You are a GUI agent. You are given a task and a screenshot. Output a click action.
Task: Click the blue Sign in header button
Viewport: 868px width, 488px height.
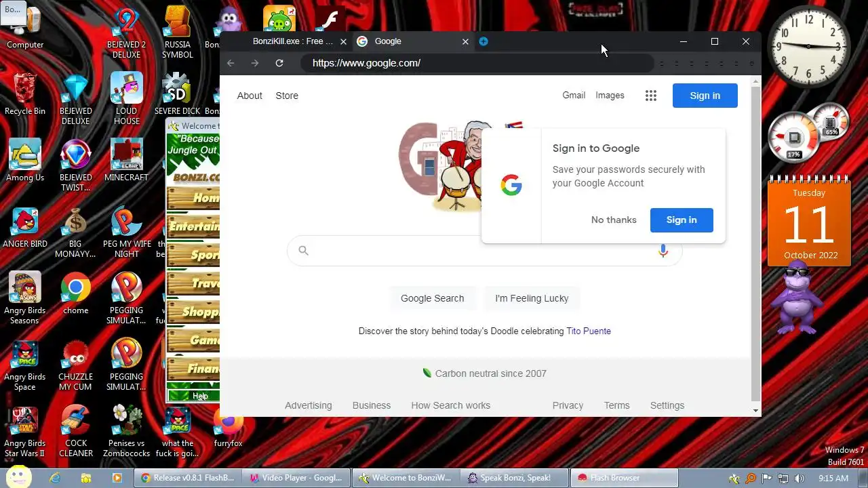(705, 96)
